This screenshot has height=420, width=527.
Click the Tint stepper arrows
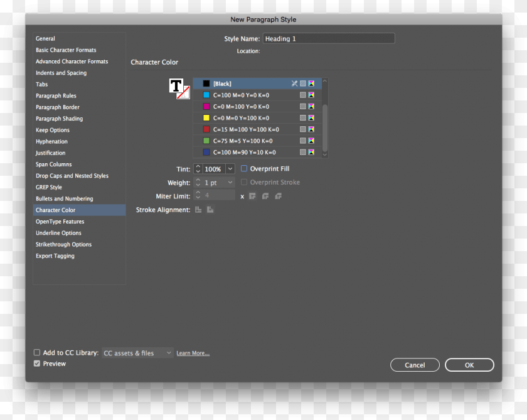point(198,169)
